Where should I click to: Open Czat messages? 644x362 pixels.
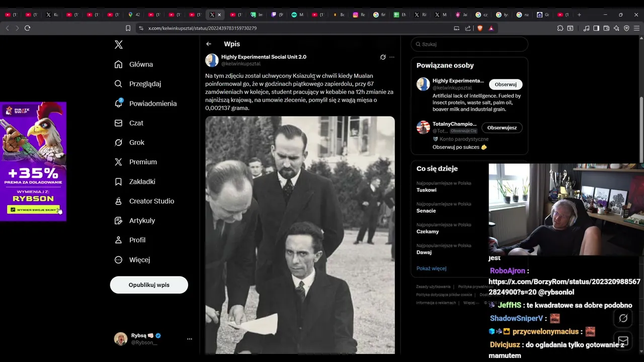(129, 123)
